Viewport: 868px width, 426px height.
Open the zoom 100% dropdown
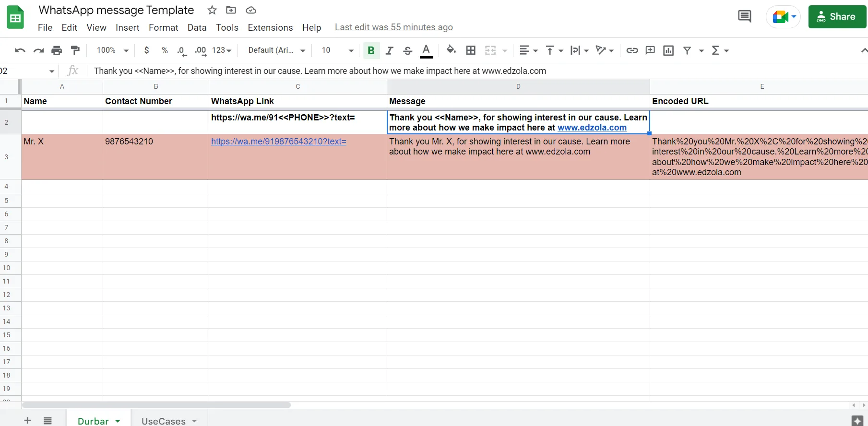(x=113, y=50)
